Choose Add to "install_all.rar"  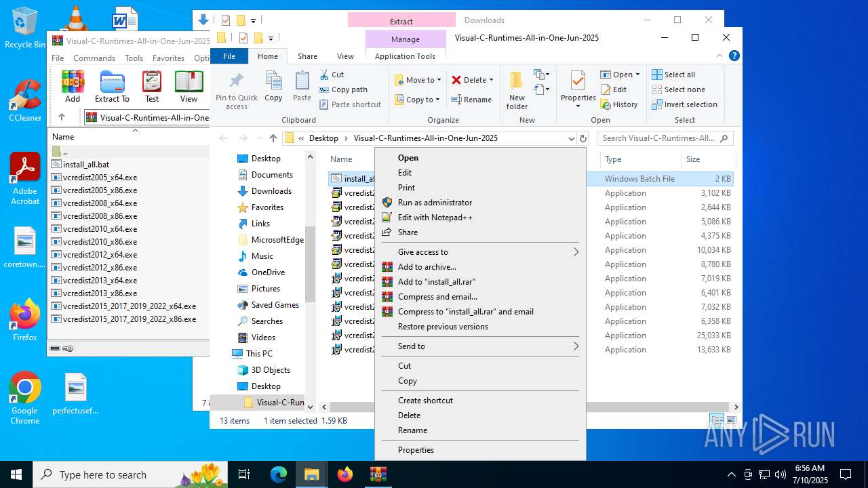click(x=480, y=282)
